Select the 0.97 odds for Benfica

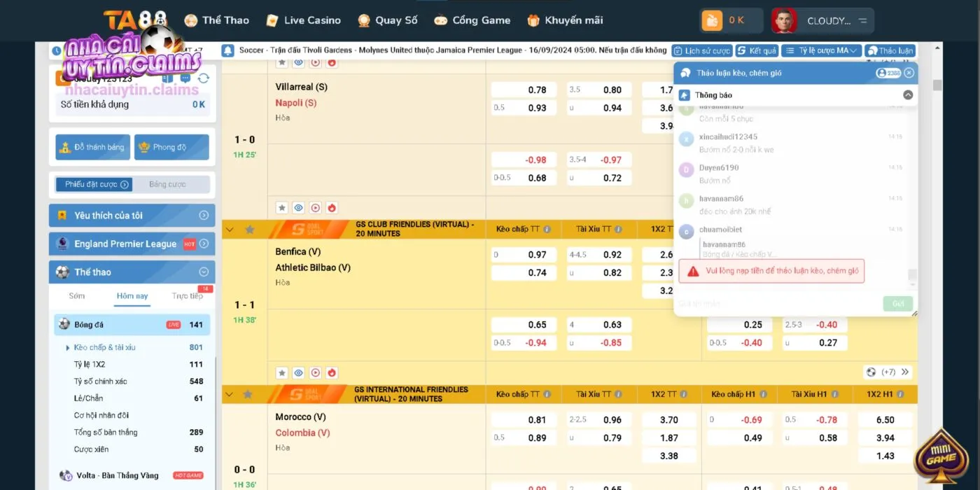[x=524, y=255]
